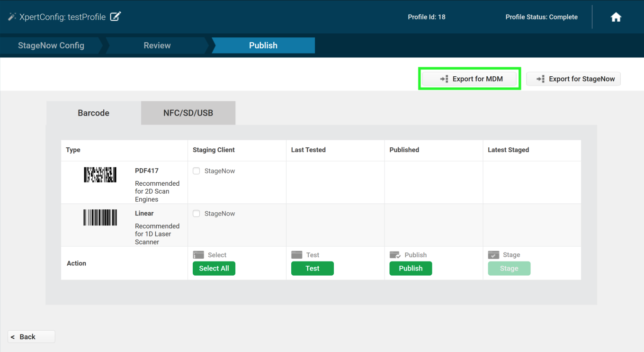Check StageNow for the Linear row

(196, 214)
